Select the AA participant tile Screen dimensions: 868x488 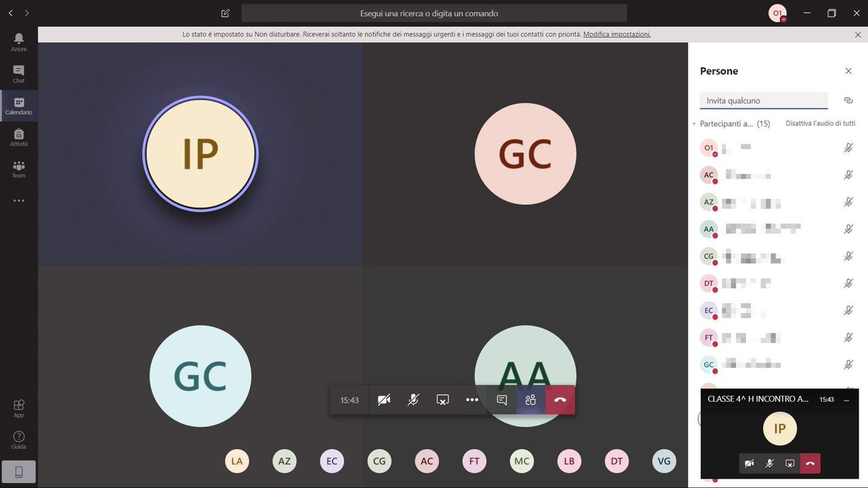pos(525,376)
